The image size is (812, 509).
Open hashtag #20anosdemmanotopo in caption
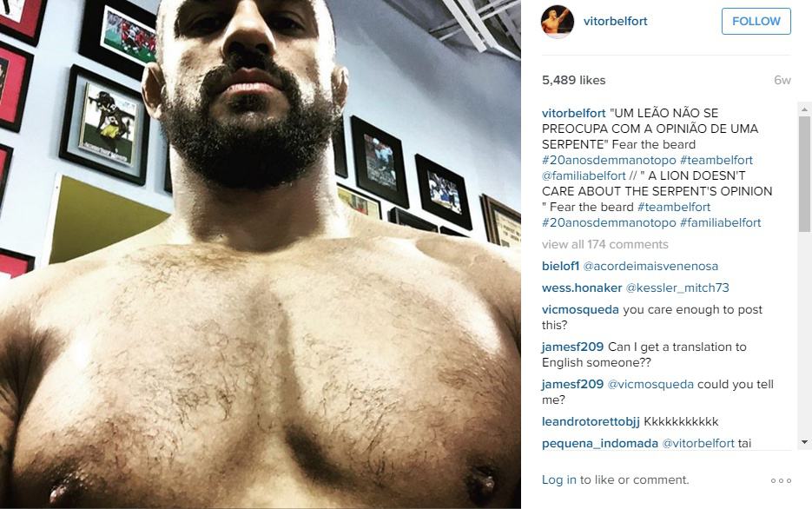[x=609, y=160]
